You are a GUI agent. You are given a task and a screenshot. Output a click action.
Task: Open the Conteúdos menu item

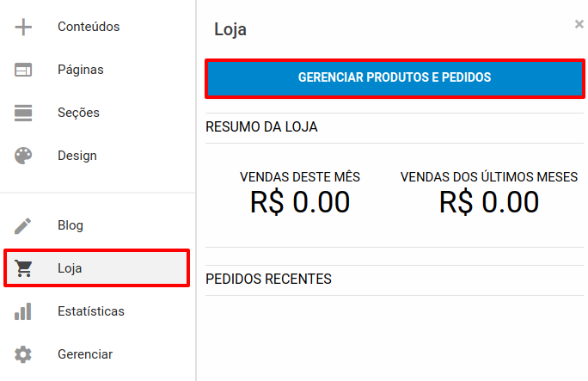click(89, 27)
